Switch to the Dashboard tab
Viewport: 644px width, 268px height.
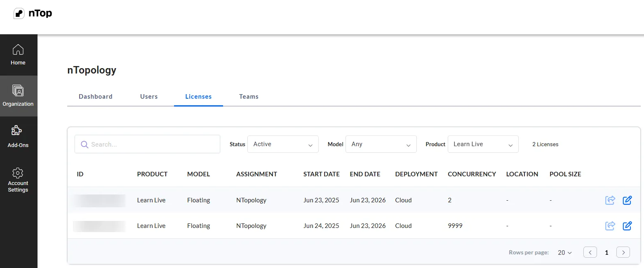(x=96, y=97)
